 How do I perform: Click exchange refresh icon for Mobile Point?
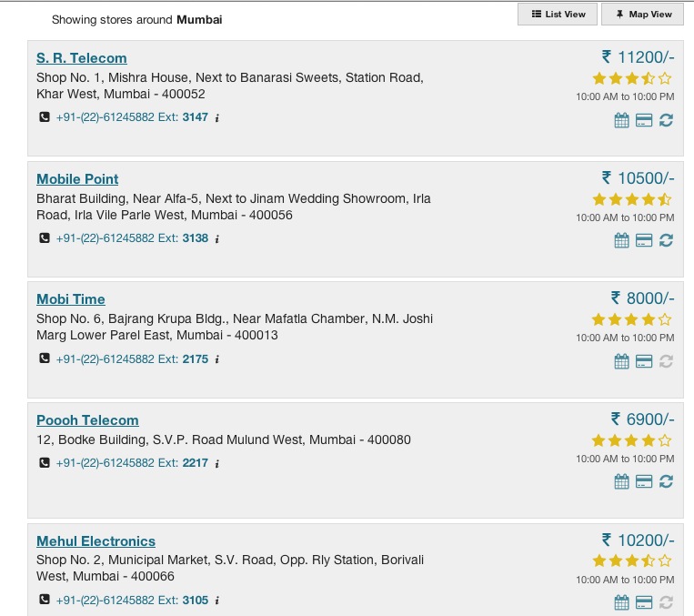(666, 240)
